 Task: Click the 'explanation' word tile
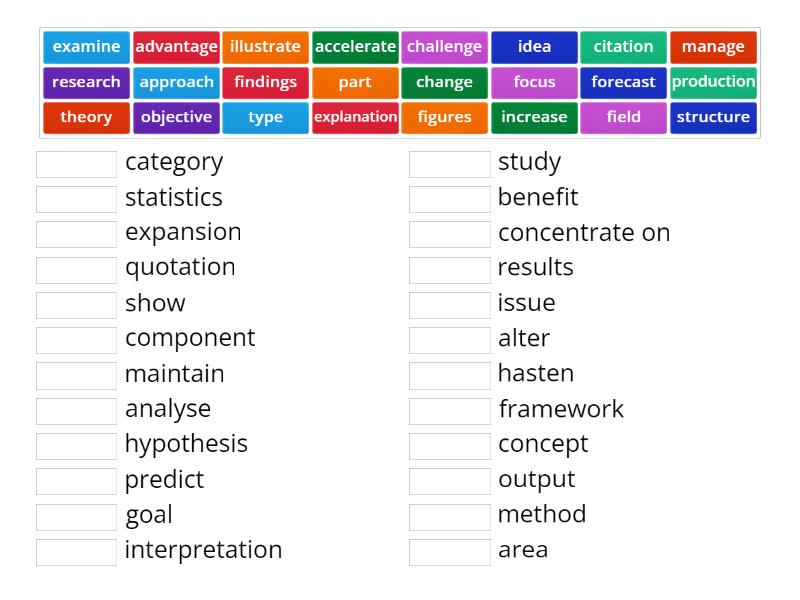coord(355,117)
